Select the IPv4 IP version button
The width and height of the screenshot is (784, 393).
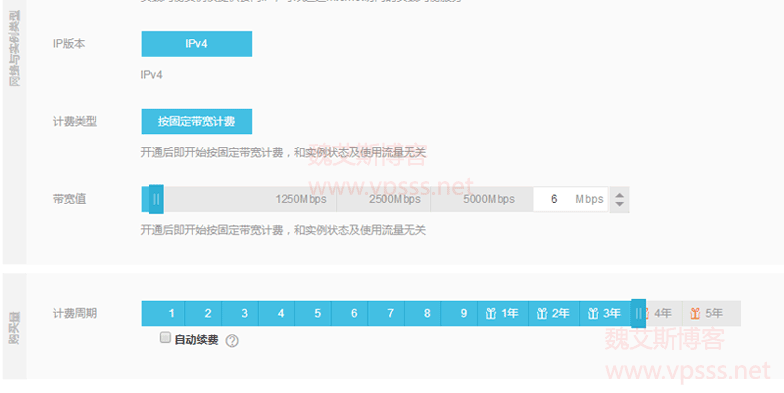[196, 44]
